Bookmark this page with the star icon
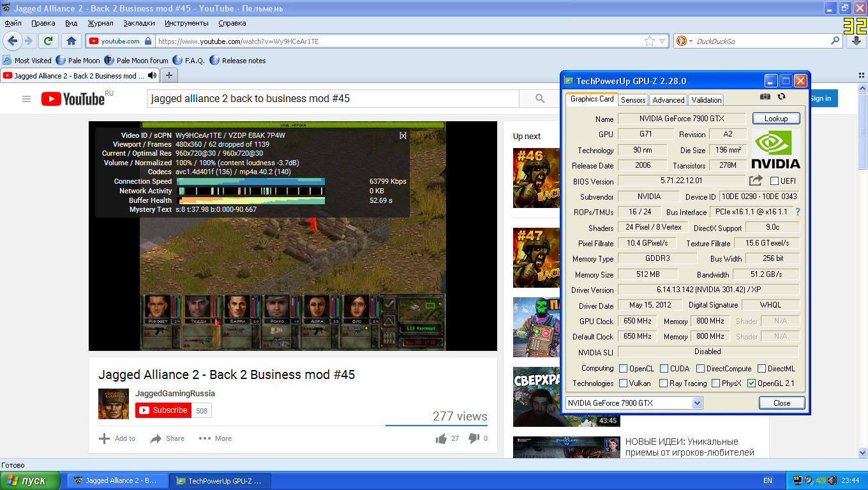The width and height of the screenshot is (868, 490). [650, 41]
